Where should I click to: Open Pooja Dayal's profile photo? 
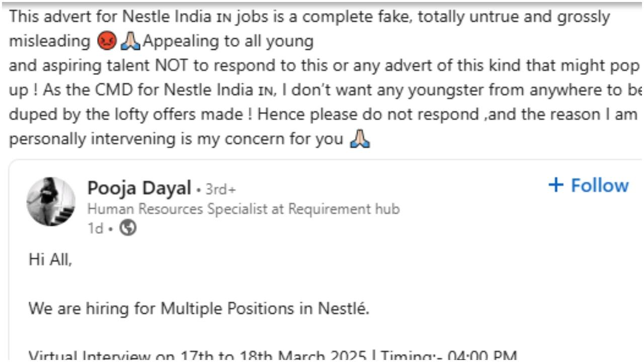pyautogui.click(x=51, y=201)
